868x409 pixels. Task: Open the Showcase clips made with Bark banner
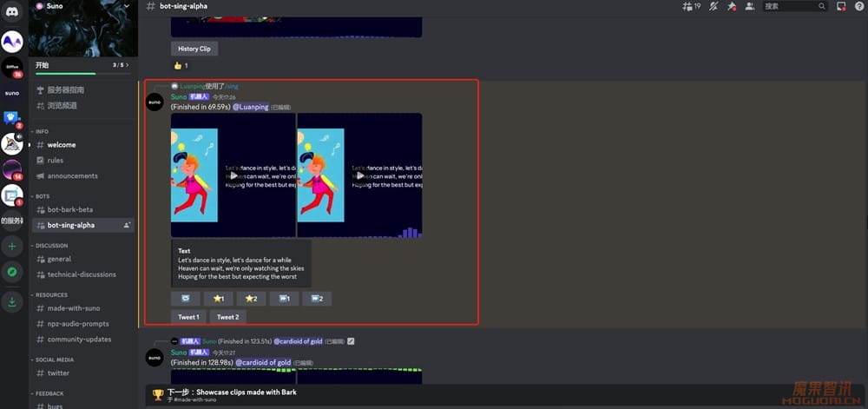pyautogui.click(x=505, y=395)
